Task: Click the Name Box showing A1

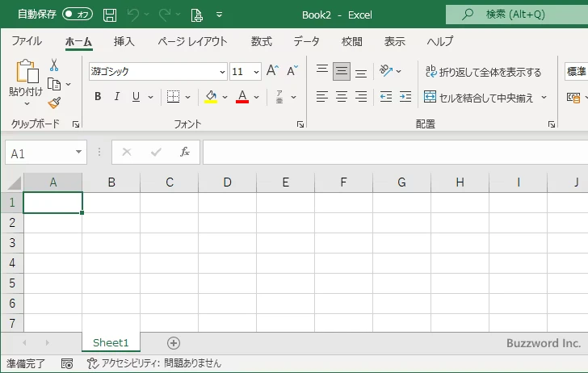Action: pyautogui.click(x=46, y=153)
